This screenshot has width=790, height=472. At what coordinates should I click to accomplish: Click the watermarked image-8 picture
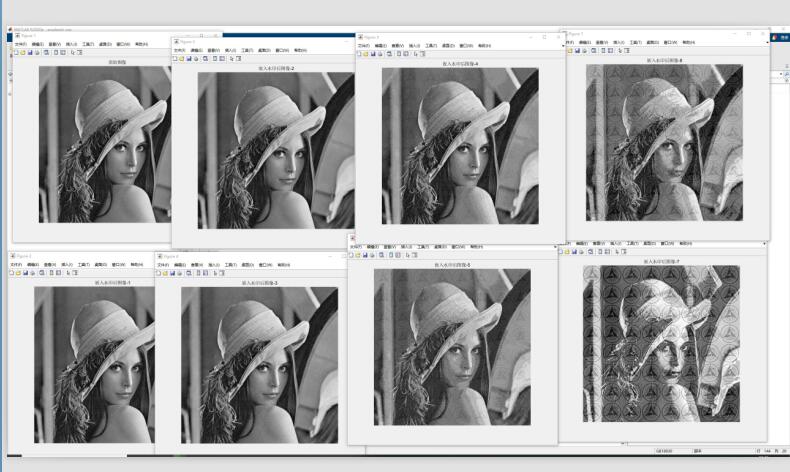(x=664, y=143)
